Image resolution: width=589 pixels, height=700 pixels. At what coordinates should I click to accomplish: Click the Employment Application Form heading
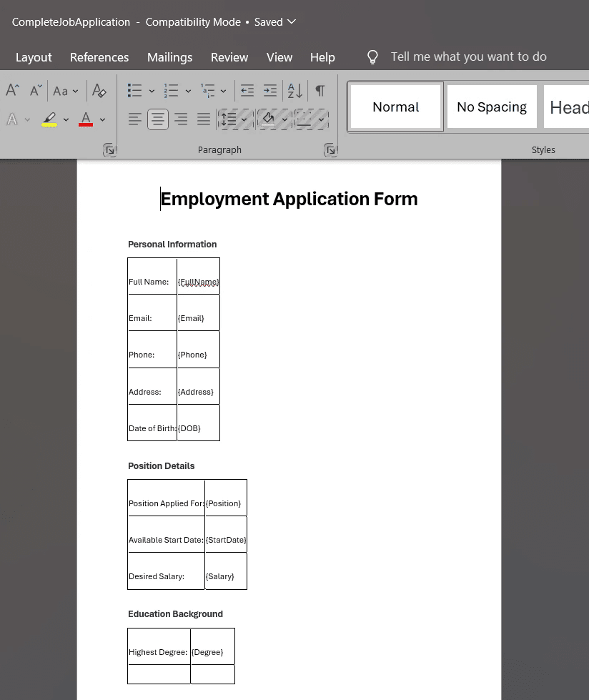point(289,199)
